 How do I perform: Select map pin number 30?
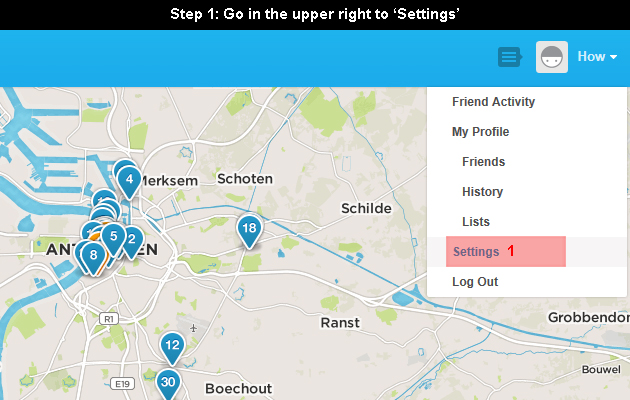tap(168, 384)
